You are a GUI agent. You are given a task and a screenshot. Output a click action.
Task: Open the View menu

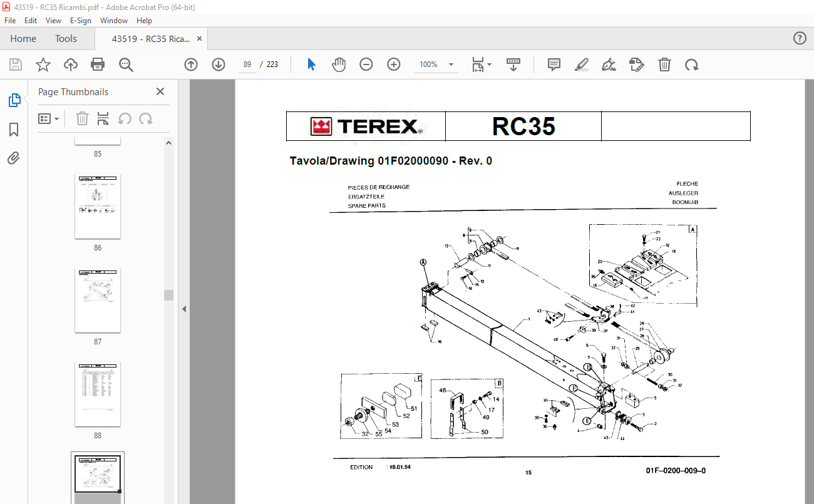(x=53, y=21)
